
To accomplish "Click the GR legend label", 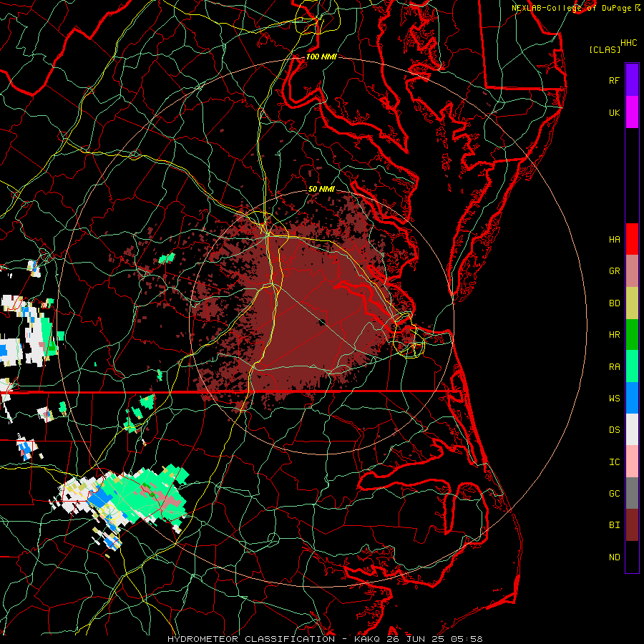I will 615,271.
